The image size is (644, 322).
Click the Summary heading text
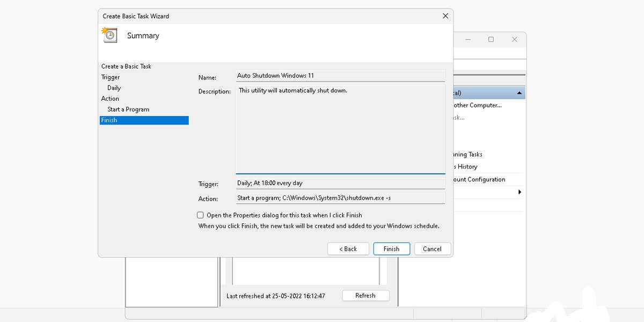pyautogui.click(x=143, y=35)
